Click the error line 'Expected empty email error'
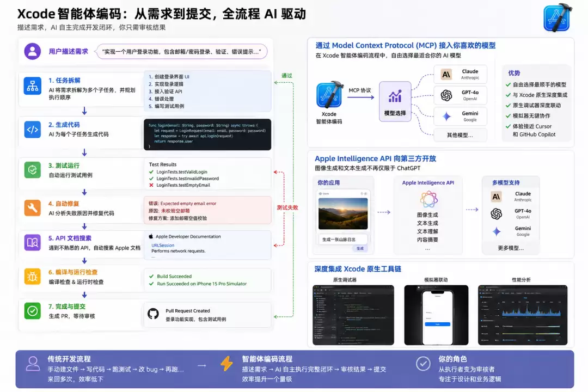 point(182,203)
